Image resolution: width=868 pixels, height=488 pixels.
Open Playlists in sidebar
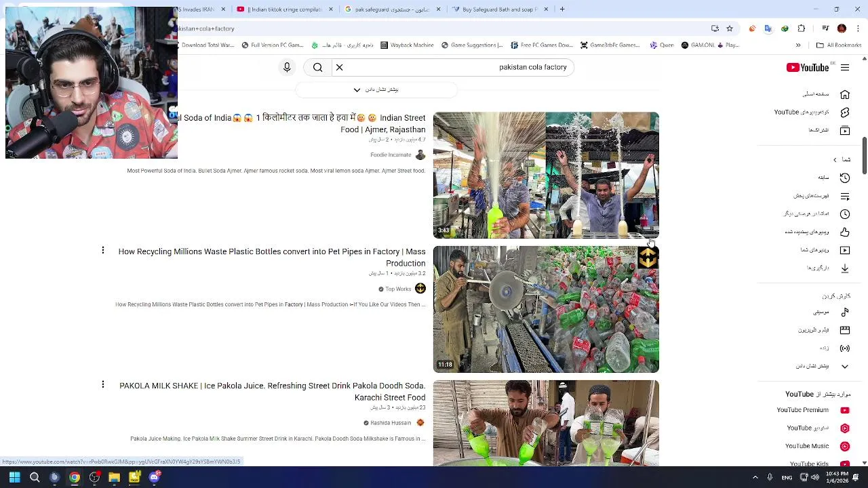point(821,196)
